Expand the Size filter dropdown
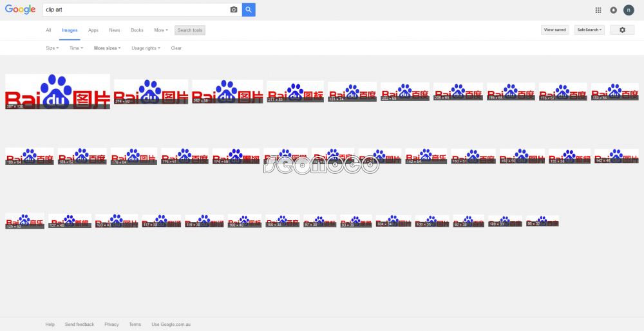The width and height of the screenshot is (644, 331). click(52, 48)
